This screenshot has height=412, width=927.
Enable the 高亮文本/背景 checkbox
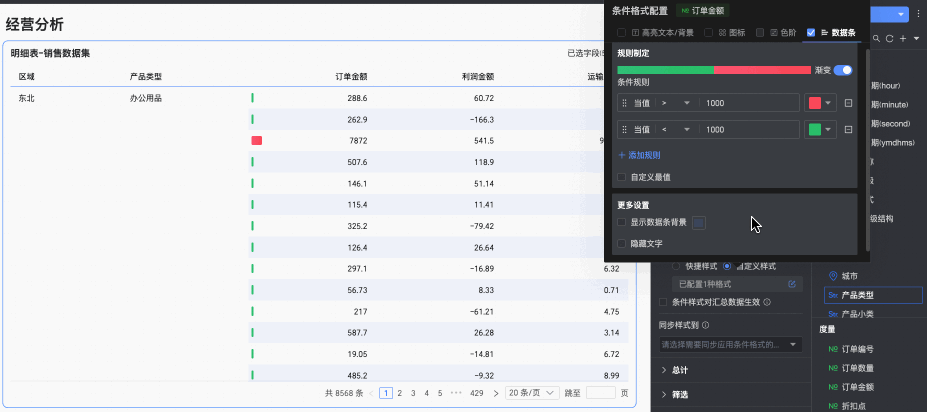[621, 33]
